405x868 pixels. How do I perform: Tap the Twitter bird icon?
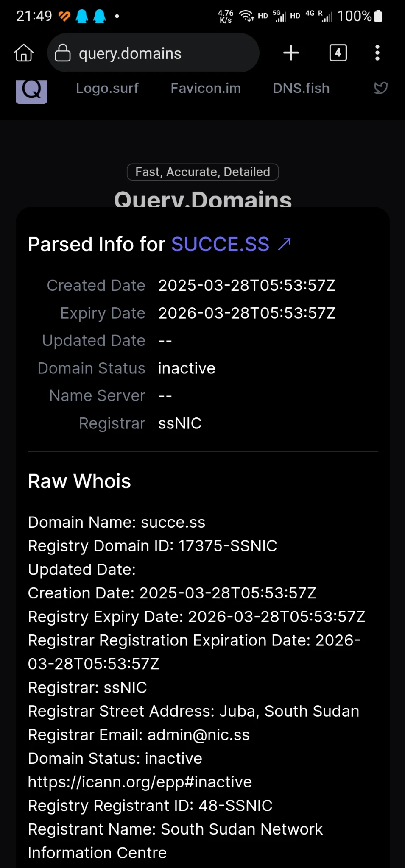[381, 88]
